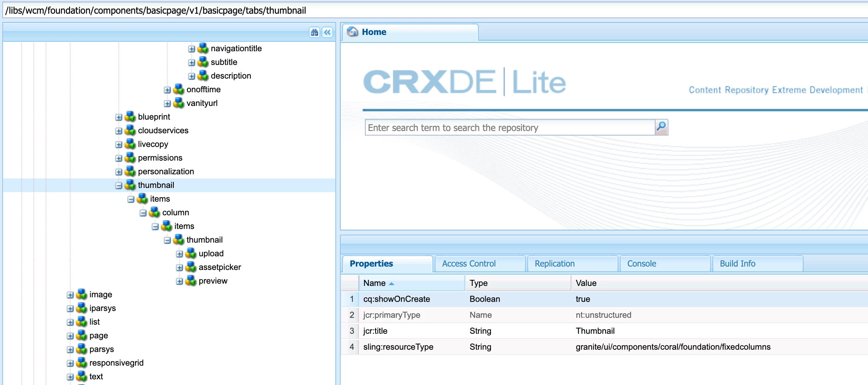Click the text node icon
Image resolution: width=868 pixels, height=385 pixels.
point(82,376)
